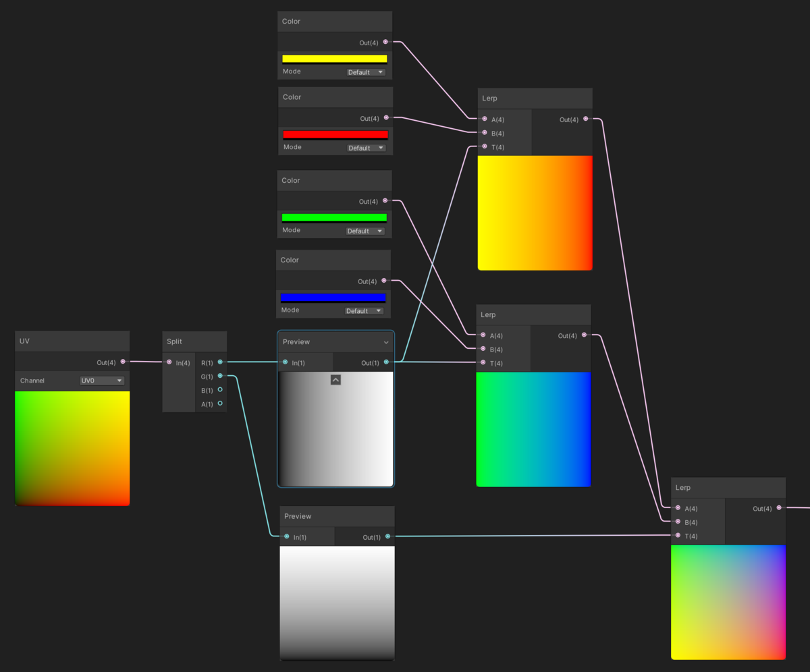Click the A(4) port of the yellow-red Lerp node
Viewport: 810px width, 672px height.
coord(485,119)
